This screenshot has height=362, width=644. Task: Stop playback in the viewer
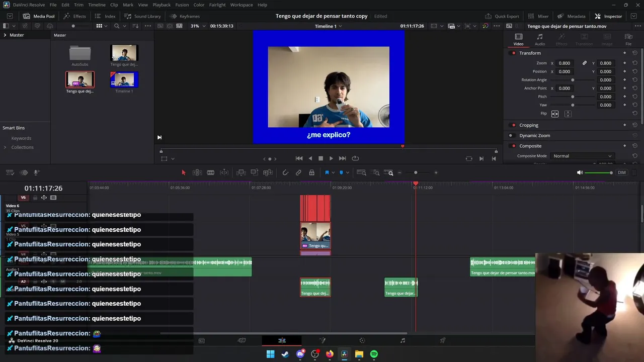click(320, 158)
